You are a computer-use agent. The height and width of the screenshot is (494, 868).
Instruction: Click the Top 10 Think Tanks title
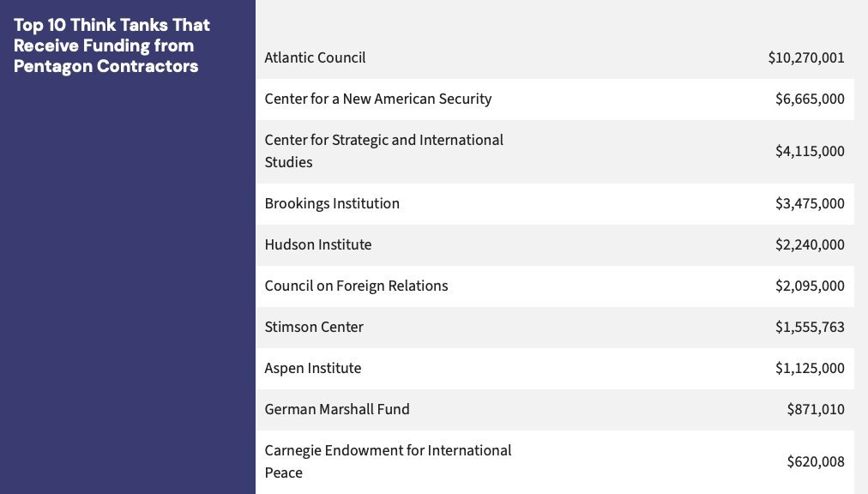click(112, 45)
